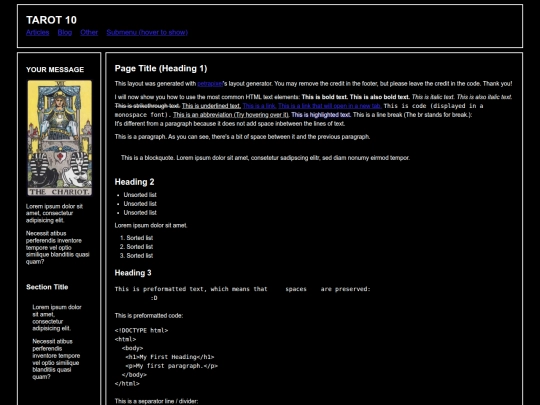
Task: Click the preformatted ':D' text
Action: tap(154, 298)
